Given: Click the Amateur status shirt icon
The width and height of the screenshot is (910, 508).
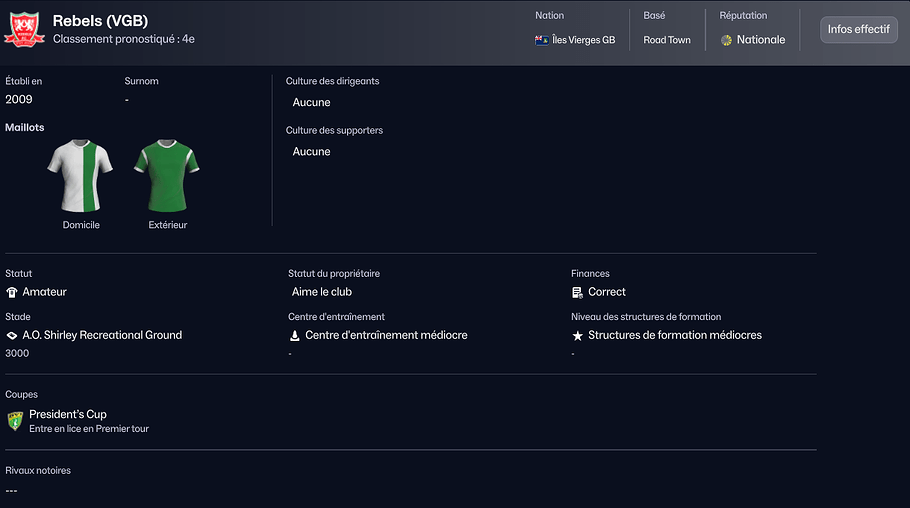Looking at the screenshot, I should (x=12, y=292).
